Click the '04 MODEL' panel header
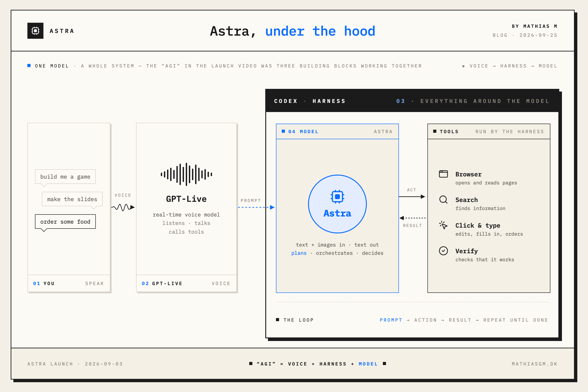Viewport: 588px width, 392px height. [337, 131]
